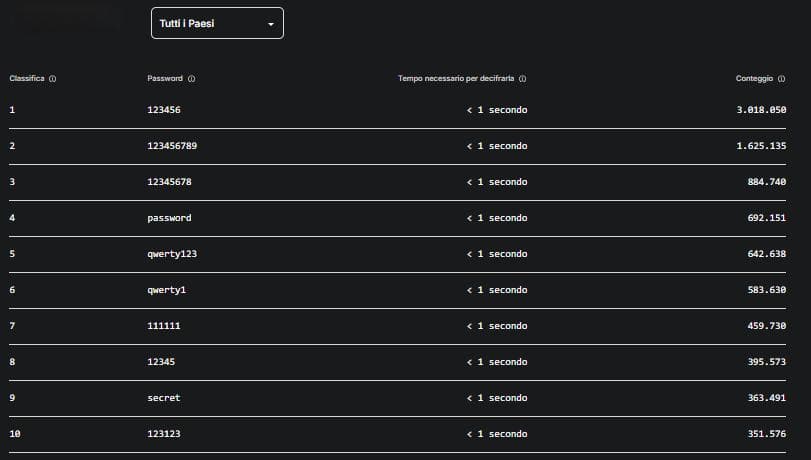The image size is (811, 460).
Task: Click the 'password' entry in rank 4
Action: (169, 218)
